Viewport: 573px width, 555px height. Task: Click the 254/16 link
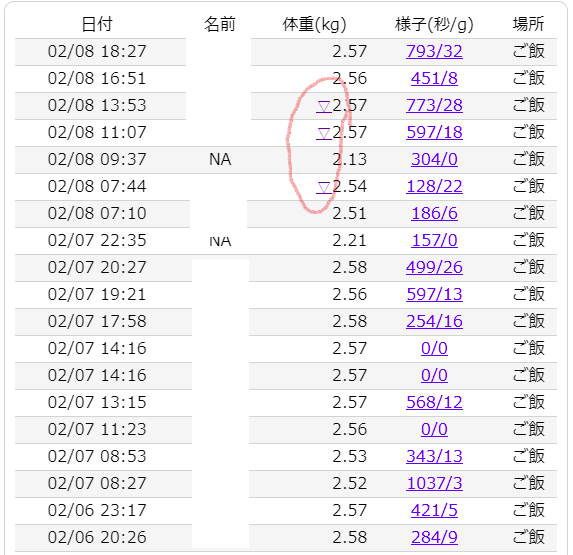pos(434,322)
